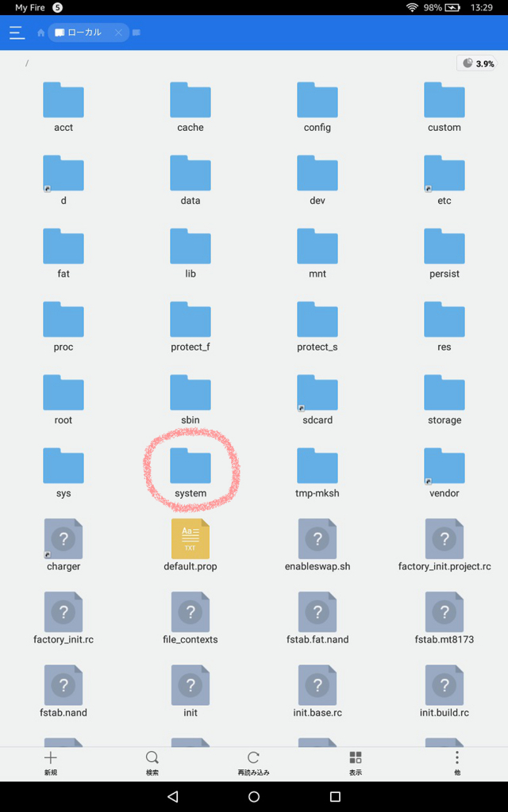Select the init.base.rc file
The image size is (508, 812).
tap(317, 691)
